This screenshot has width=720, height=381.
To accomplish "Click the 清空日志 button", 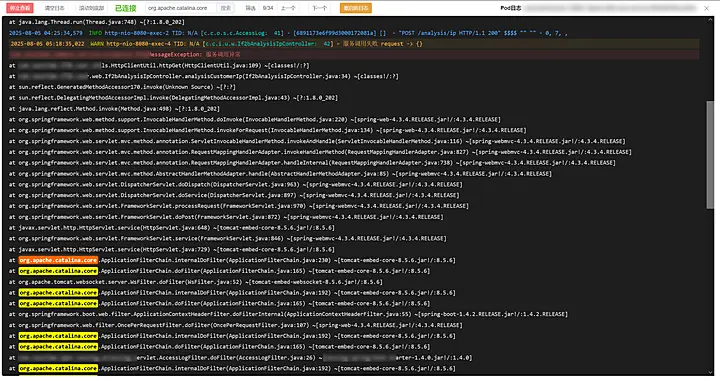I will pyautogui.click(x=54, y=8).
